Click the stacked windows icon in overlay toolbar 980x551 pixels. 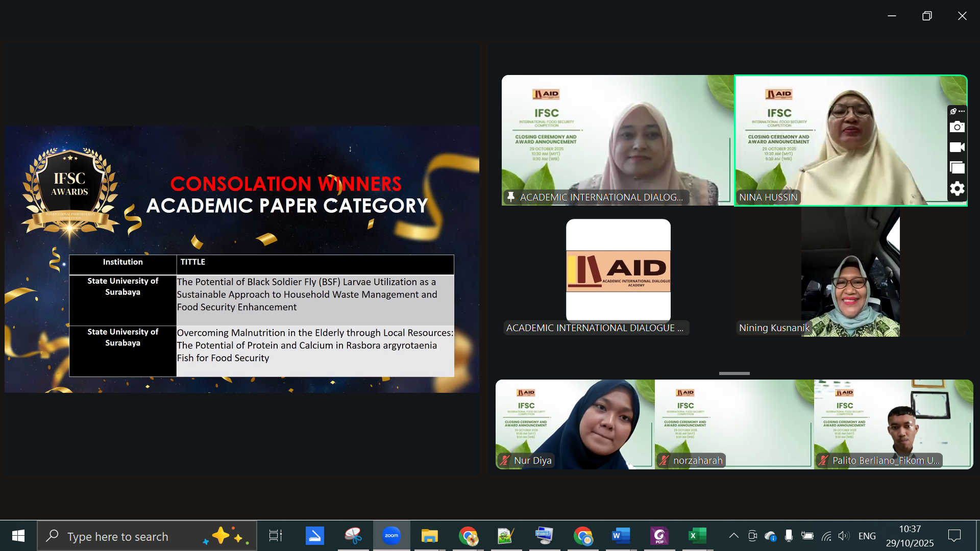pos(957,168)
